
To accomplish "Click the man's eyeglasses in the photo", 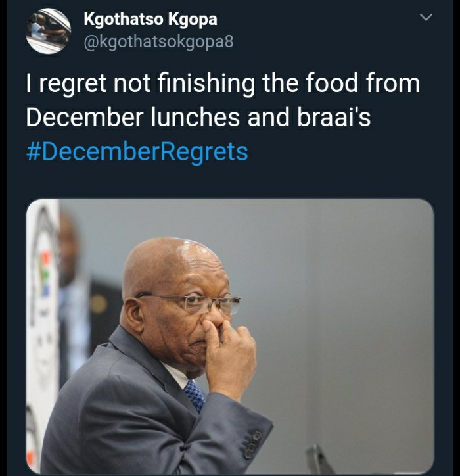I will pos(195,302).
